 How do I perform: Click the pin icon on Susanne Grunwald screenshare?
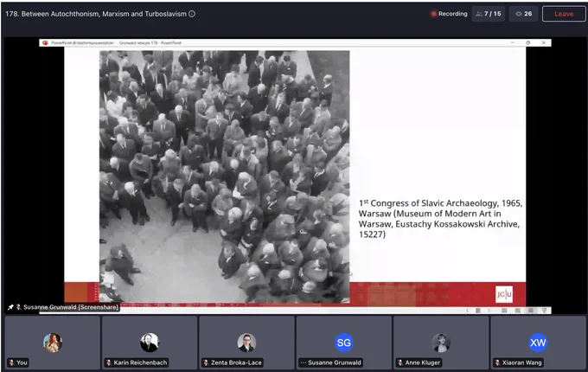[10, 307]
